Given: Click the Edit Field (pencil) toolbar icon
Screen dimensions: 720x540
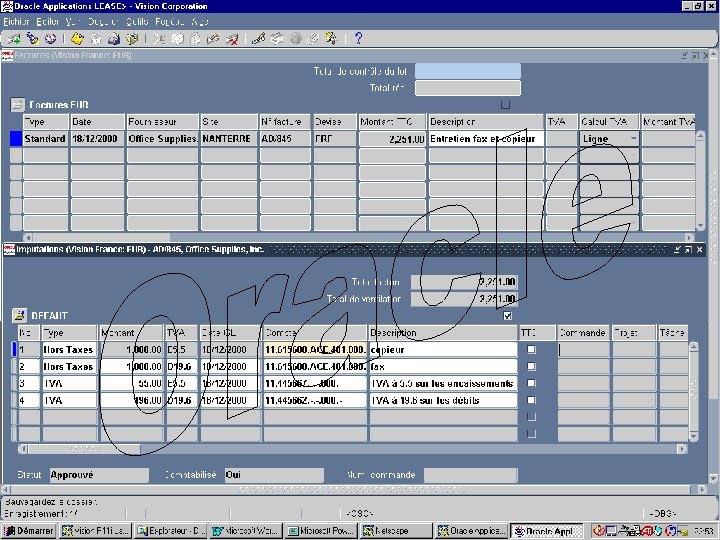Looking at the screenshot, I should [259, 39].
